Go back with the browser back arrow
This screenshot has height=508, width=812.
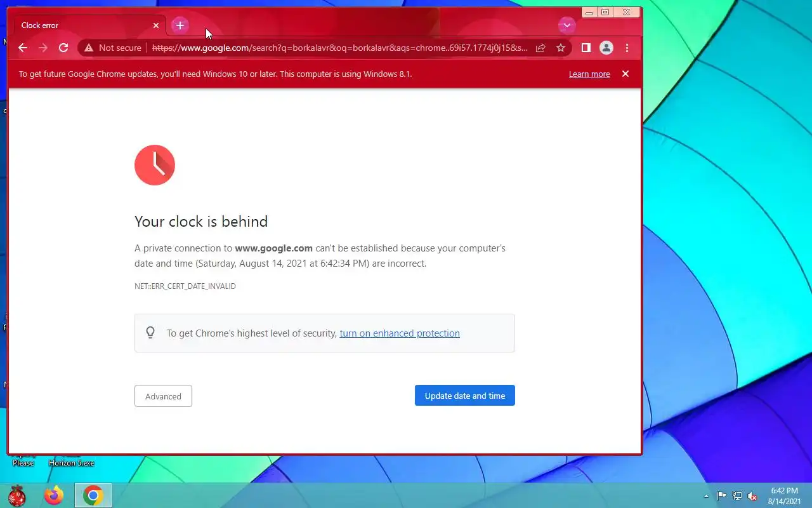pyautogui.click(x=23, y=48)
